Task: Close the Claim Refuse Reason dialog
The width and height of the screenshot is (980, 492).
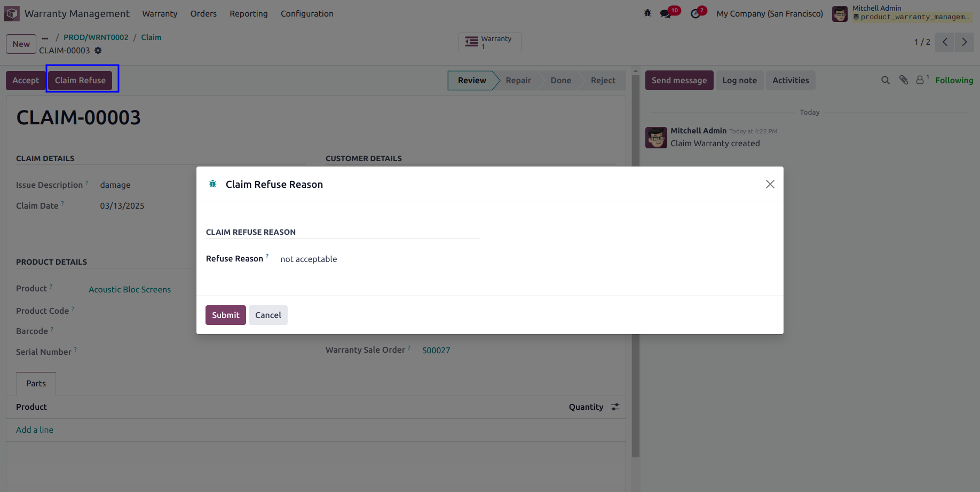Action: tap(770, 184)
